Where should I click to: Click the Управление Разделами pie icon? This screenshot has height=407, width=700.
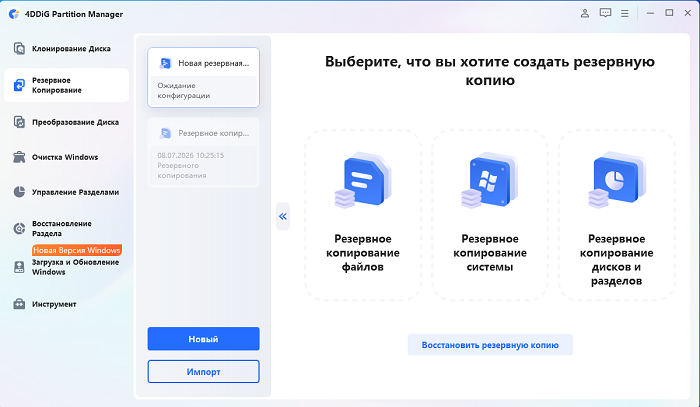(19, 192)
